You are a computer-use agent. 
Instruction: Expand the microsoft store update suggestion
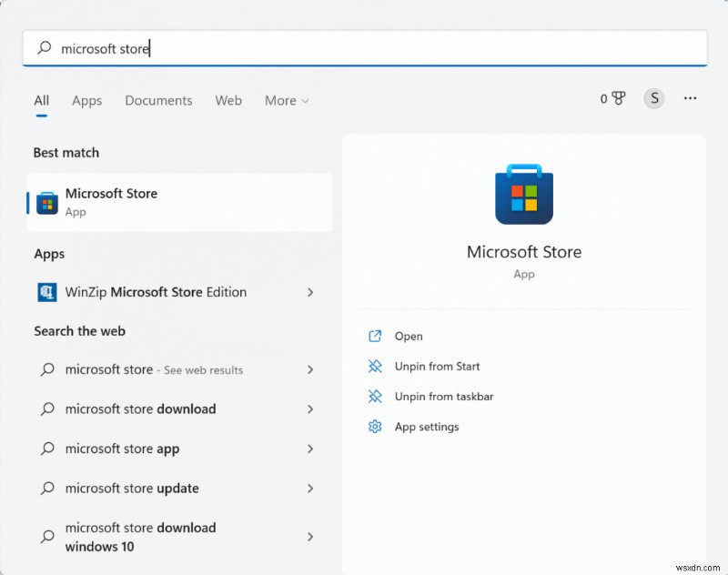310,489
